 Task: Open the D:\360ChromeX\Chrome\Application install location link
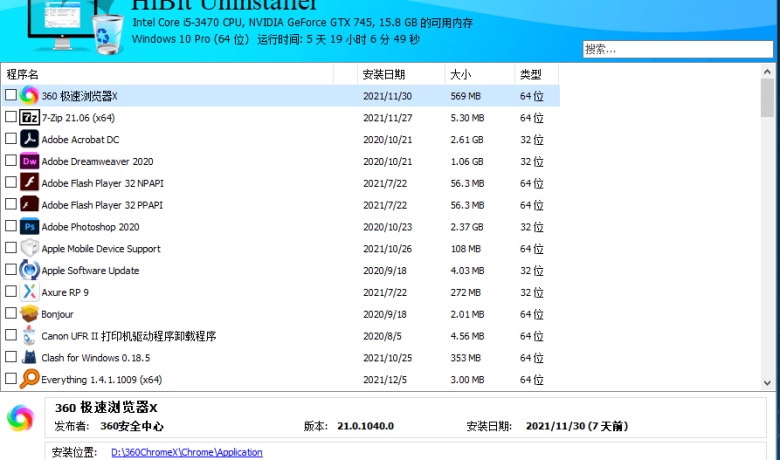click(187, 452)
